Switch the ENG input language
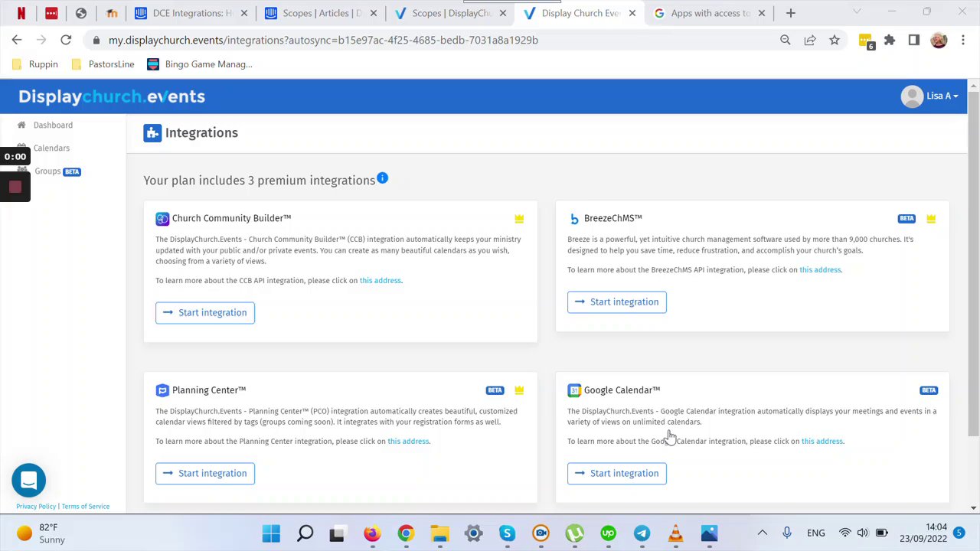The image size is (980, 551). coord(816,533)
